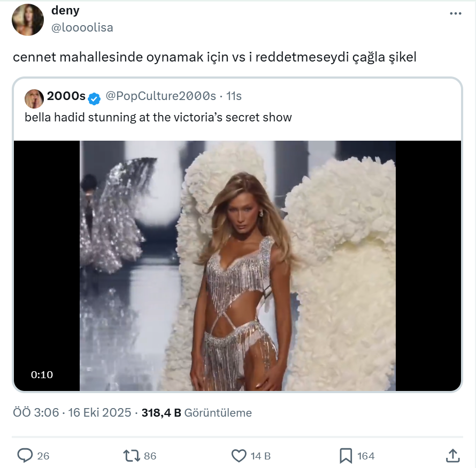Click the reply speech bubble icon

[x=25, y=456]
